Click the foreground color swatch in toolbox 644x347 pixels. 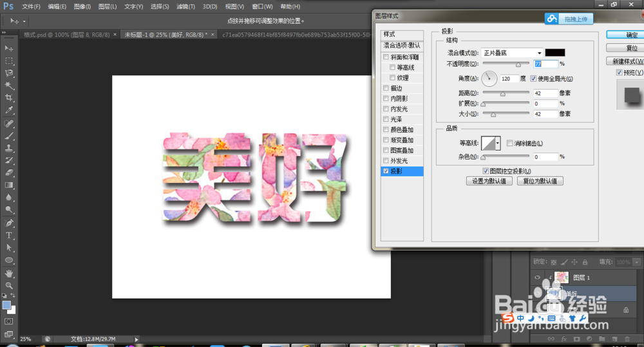point(6,305)
